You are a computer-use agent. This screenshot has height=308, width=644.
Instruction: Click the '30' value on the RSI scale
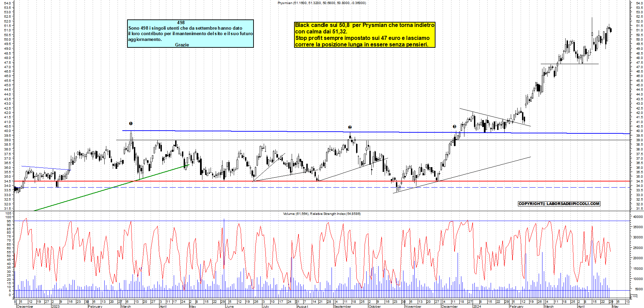[10, 272]
